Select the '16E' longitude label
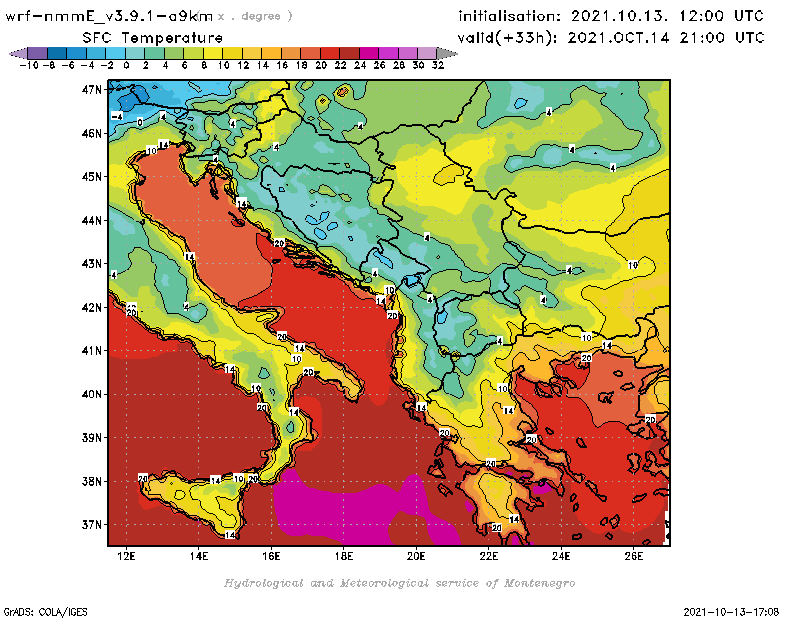Image resolution: width=800 pixels, height=618 pixels. pyautogui.click(x=271, y=556)
